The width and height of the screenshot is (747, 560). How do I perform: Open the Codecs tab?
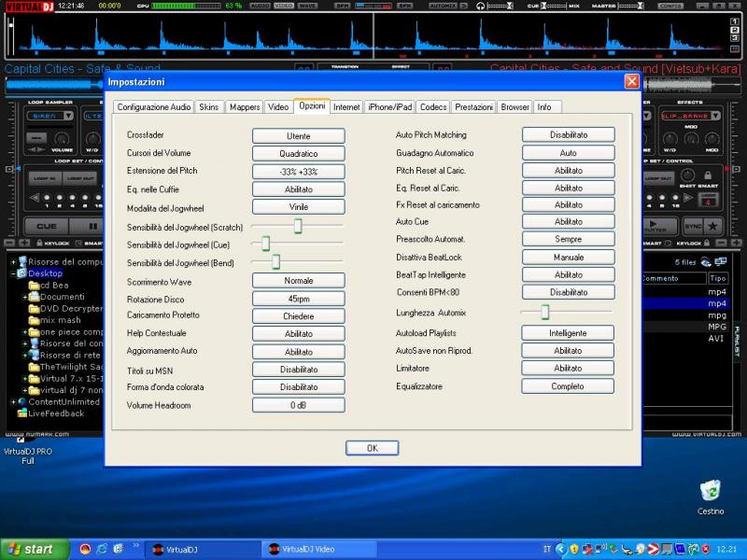pos(432,107)
